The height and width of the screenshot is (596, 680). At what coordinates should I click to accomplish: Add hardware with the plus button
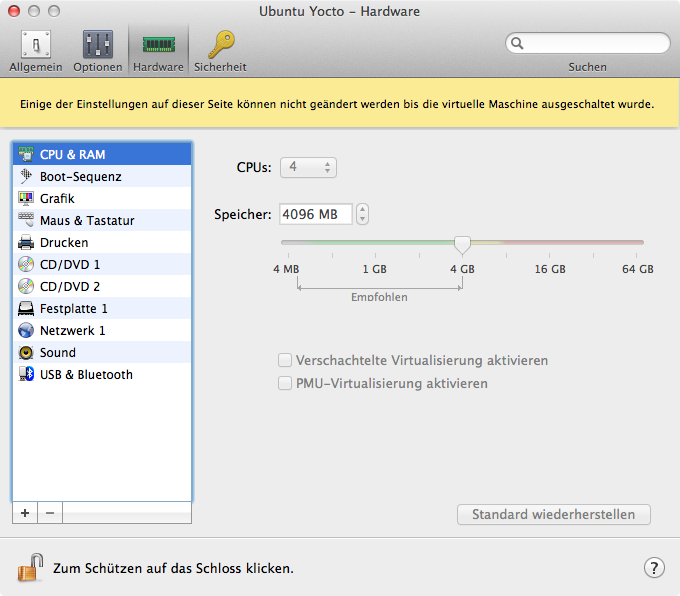coord(25,513)
